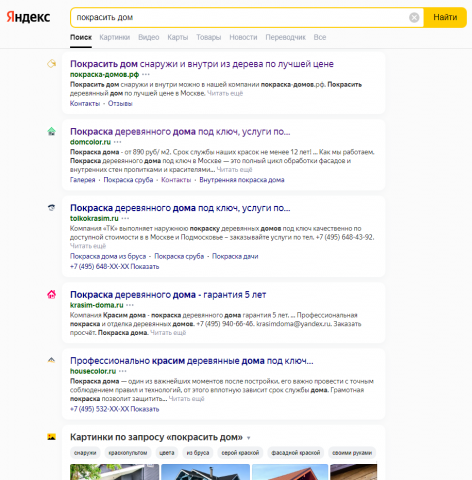
Task: Open the Переводчик tab
Action: coord(285,37)
